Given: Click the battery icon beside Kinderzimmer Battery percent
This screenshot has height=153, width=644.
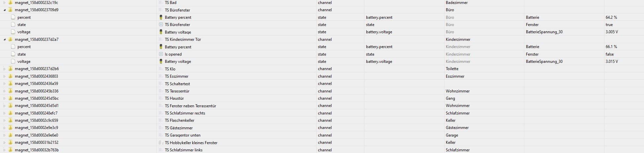Looking at the screenshot, I should pyautogui.click(x=161, y=47).
